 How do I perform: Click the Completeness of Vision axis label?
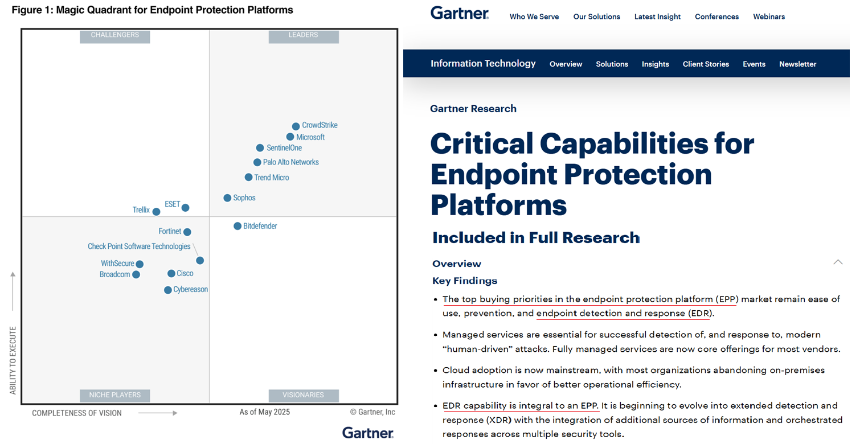point(77,413)
